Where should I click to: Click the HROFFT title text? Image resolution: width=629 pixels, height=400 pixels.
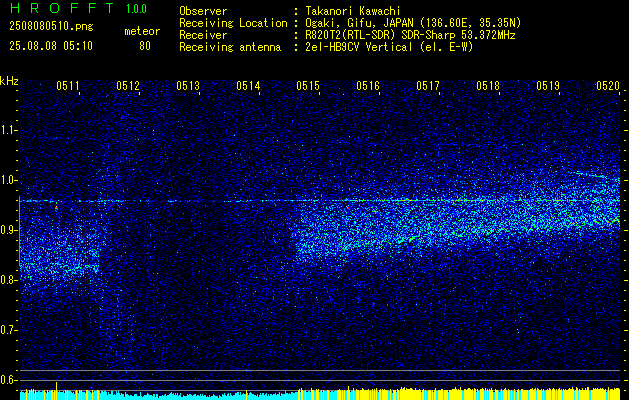coord(62,8)
